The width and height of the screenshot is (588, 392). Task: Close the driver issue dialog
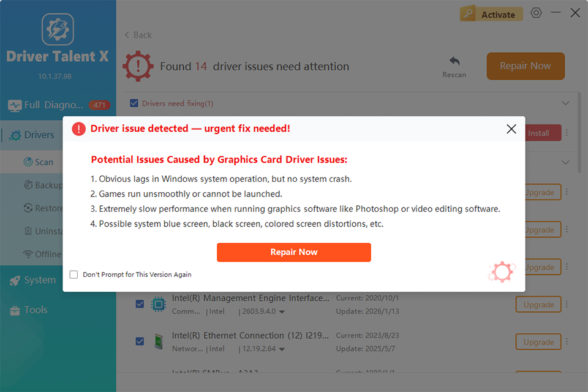coord(511,129)
